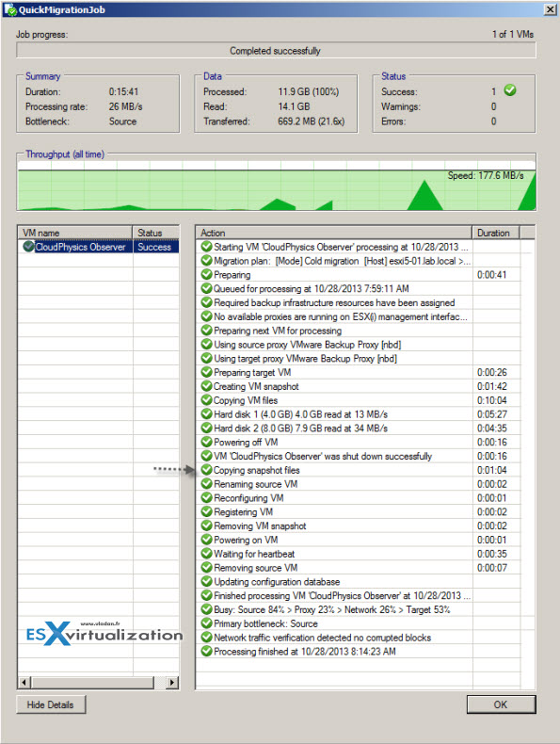Click check icon for Preparing target VM
Screen dimensions: 560x744
pyautogui.click(x=206, y=372)
